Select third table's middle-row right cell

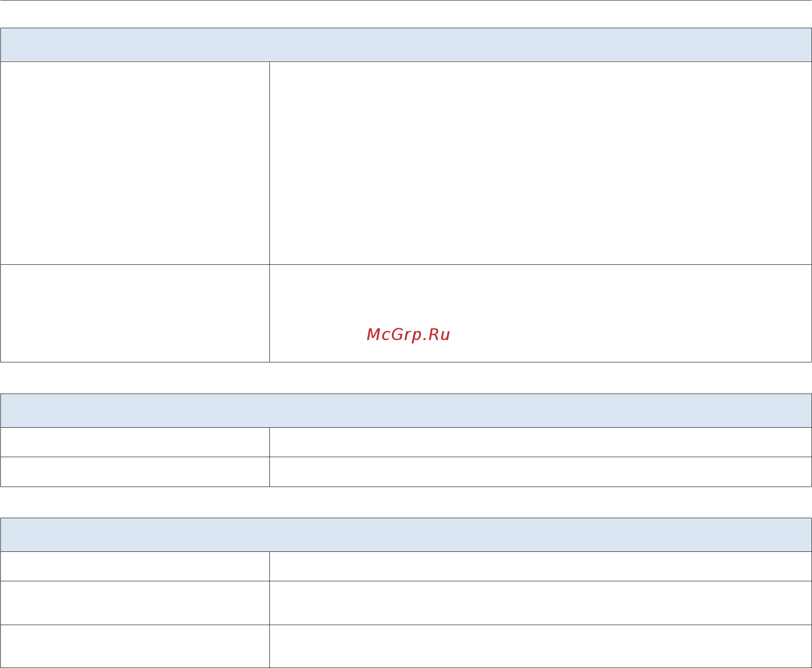(x=540, y=603)
